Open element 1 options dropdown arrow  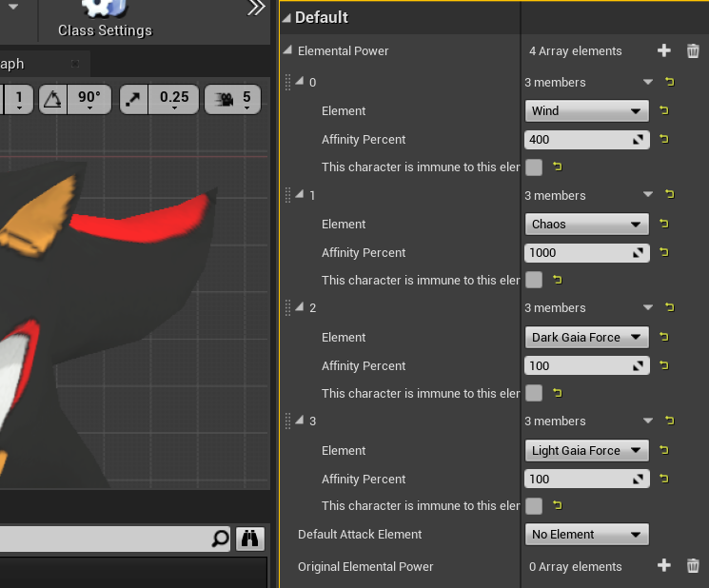click(x=647, y=195)
